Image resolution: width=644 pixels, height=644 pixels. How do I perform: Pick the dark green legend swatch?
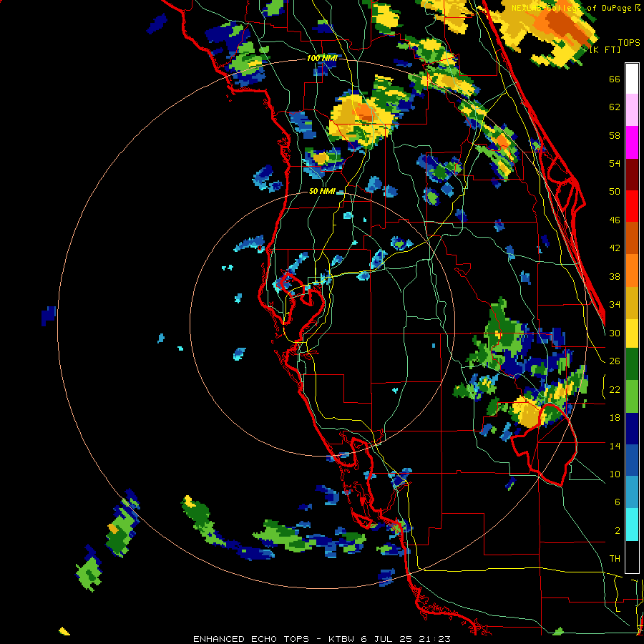coord(632,364)
